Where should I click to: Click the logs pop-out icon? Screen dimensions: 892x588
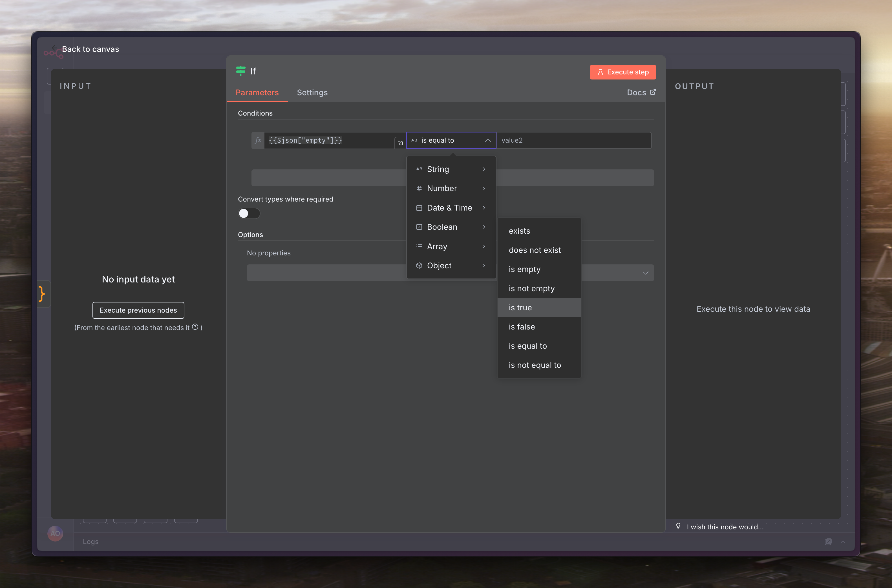828,541
